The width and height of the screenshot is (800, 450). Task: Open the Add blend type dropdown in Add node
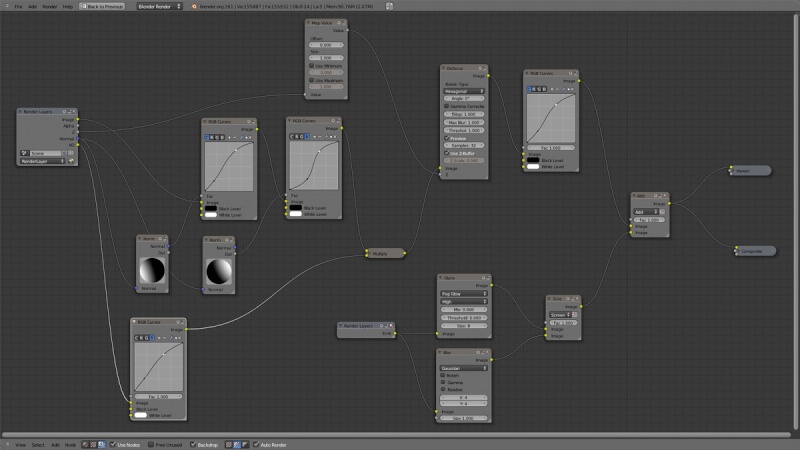coord(646,212)
